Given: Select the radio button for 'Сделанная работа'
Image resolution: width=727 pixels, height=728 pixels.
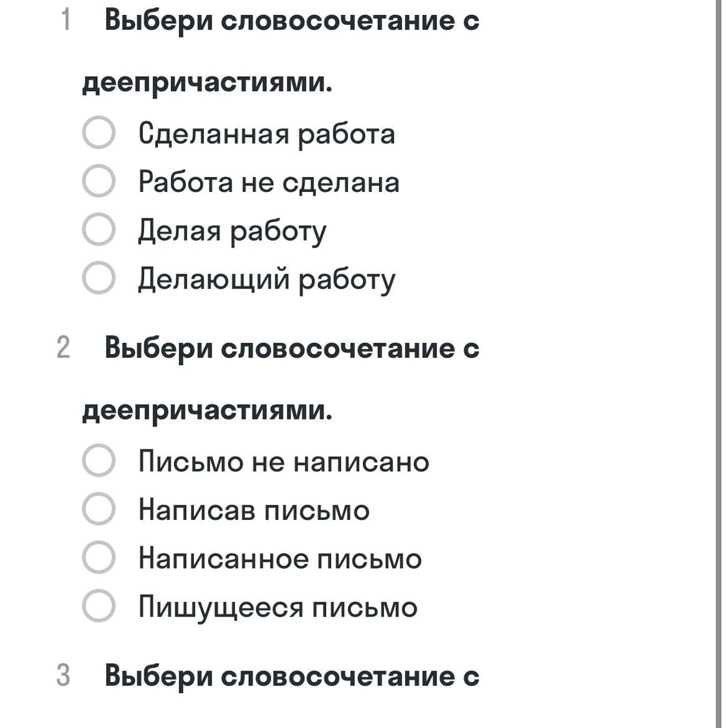Looking at the screenshot, I should (x=99, y=133).
